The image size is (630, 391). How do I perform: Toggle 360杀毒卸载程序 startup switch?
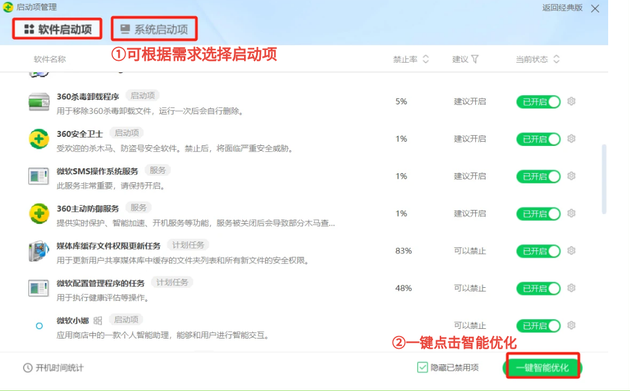538,102
